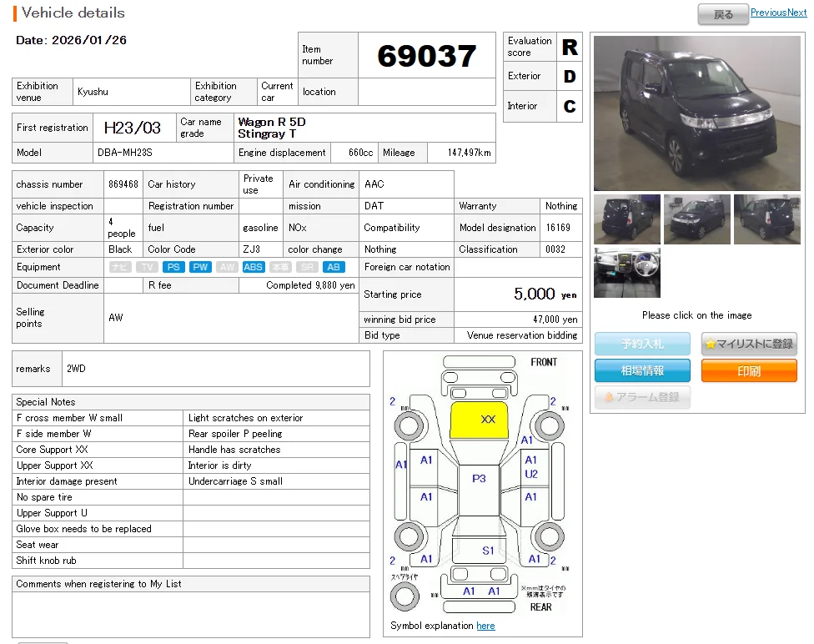Image resolution: width=814 pixels, height=644 pixels.
Task: Click the TV equipment badge
Action: click(147, 267)
